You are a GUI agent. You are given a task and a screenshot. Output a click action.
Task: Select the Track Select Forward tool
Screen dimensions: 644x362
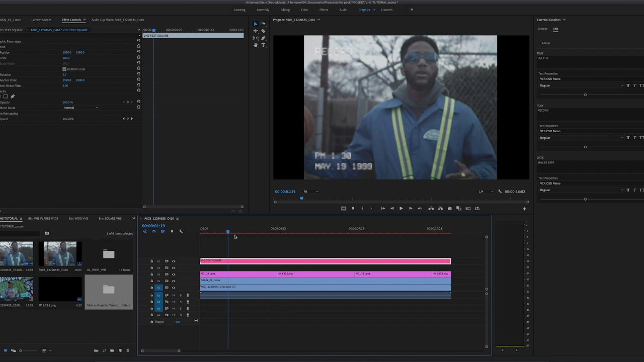(x=263, y=24)
